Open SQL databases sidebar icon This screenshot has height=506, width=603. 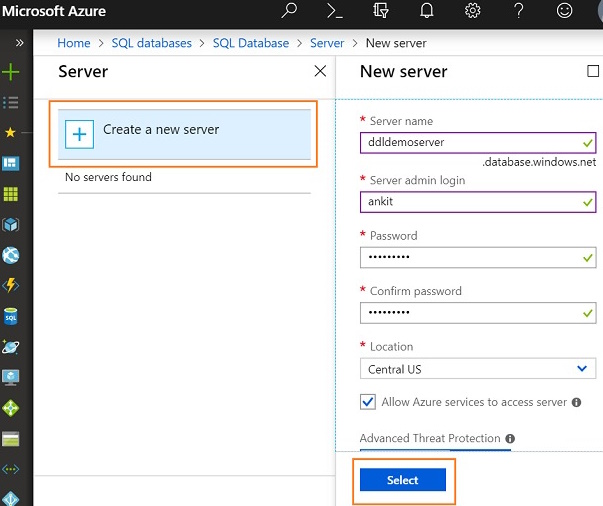[x=10, y=316]
